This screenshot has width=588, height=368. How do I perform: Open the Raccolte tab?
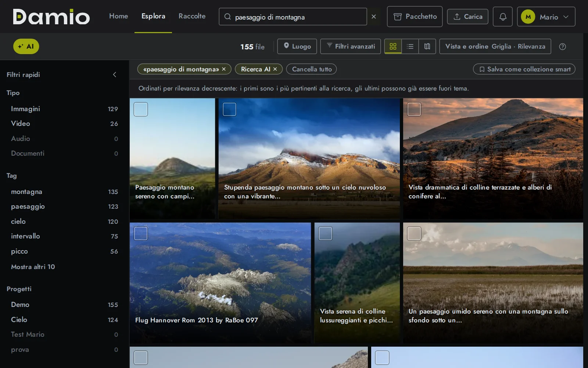coord(192,16)
